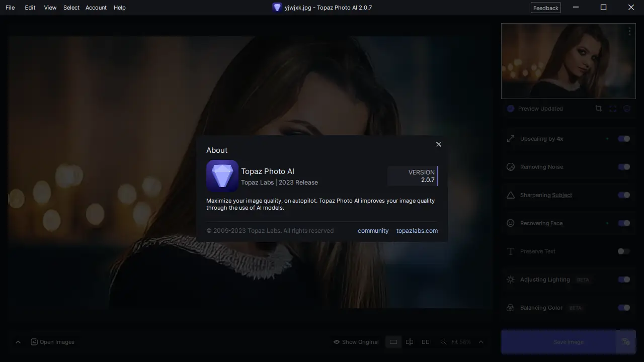
Task: Open the Help menu
Action: coord(120,8)
